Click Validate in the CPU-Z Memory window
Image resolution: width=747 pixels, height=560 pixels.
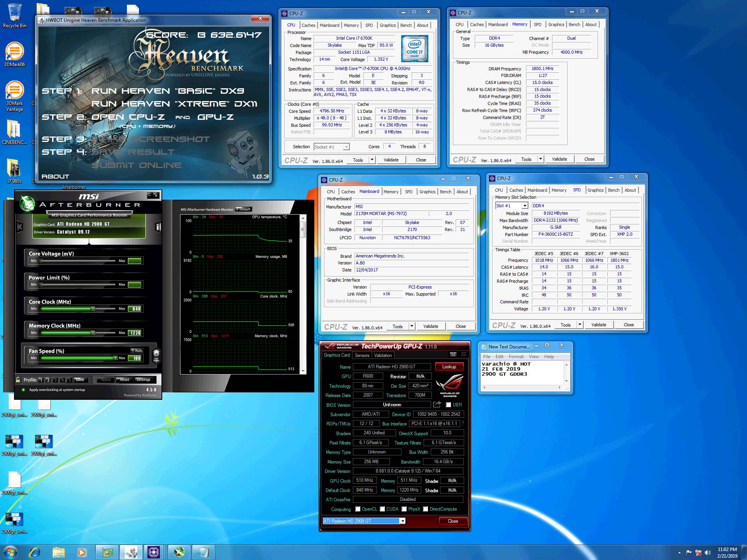[x=559, y=159]
